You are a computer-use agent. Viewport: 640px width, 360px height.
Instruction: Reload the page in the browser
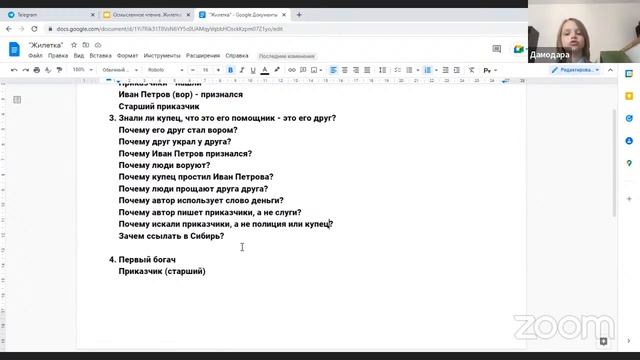tap(34, 29)
